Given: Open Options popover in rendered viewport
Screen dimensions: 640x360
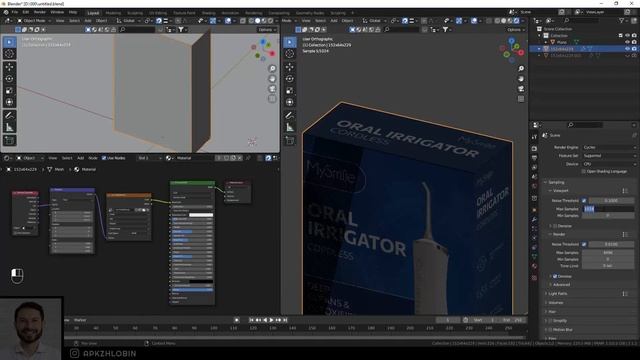Looking at the screenshot, I should 515,29.
